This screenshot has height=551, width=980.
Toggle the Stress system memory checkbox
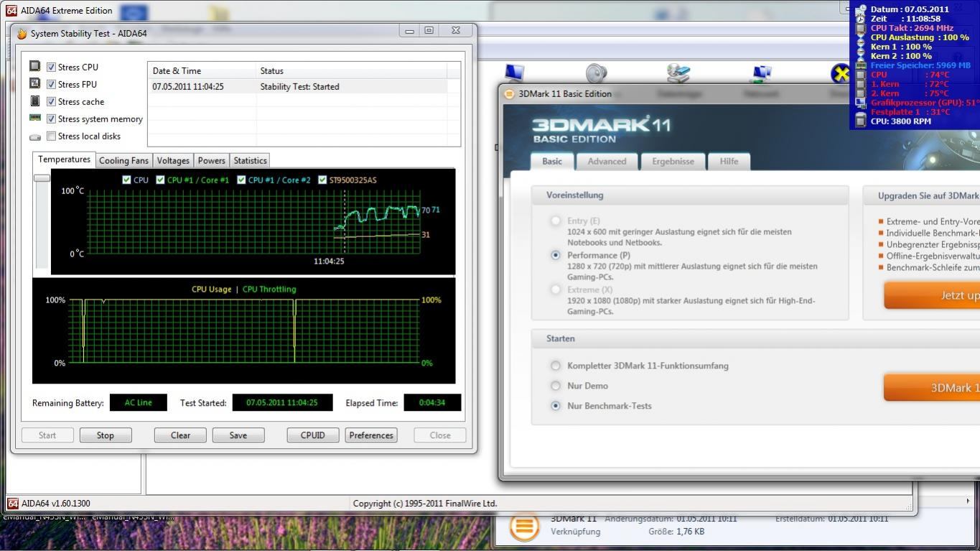point(51,119)
